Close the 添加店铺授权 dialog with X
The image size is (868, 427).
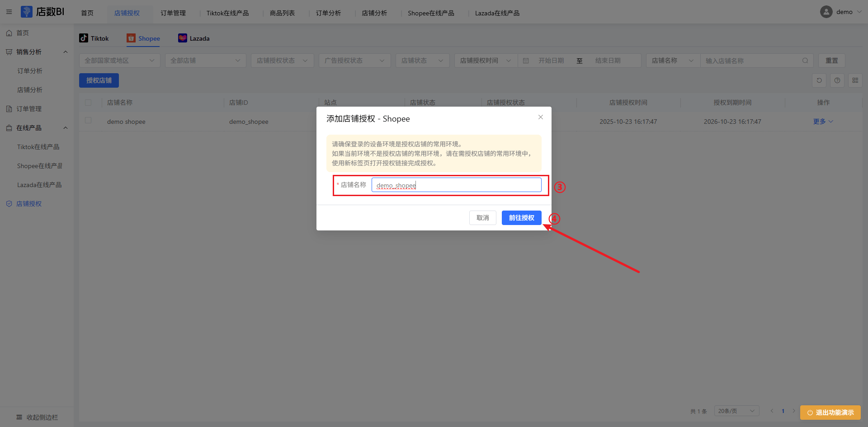(540, 117)
